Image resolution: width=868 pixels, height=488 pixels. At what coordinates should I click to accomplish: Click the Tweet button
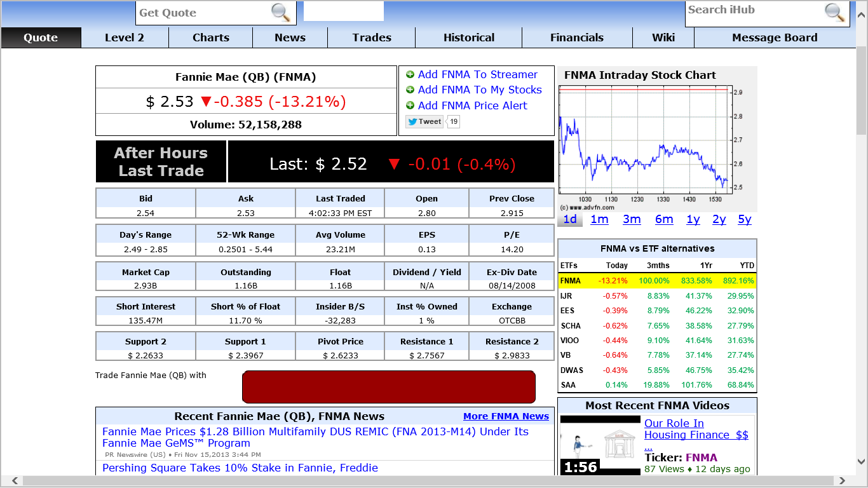point(424,121)
